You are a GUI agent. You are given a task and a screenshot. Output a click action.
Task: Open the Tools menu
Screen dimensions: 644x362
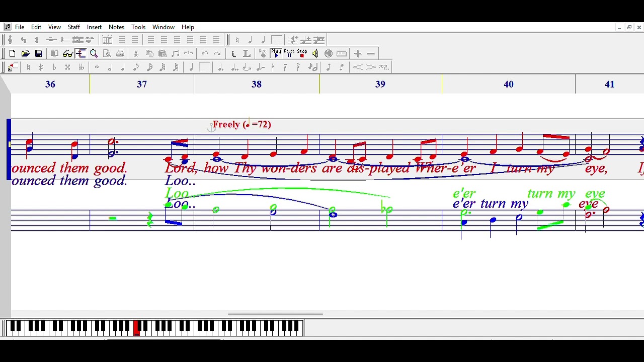(138, 27)
